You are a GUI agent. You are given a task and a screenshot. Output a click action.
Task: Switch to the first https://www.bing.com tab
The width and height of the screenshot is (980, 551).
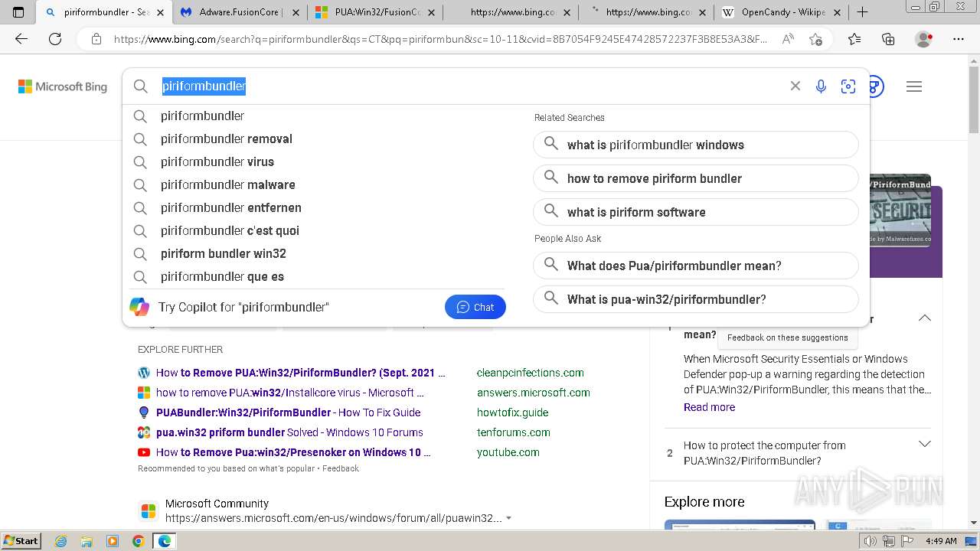pyautogui.click(x=511, y=12)
